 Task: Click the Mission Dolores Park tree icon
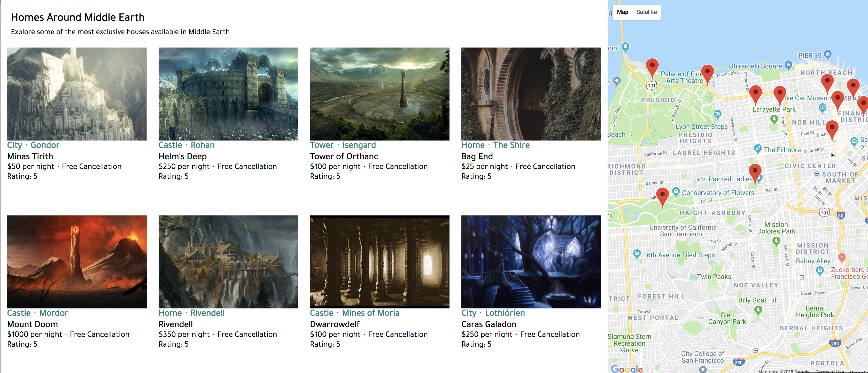[x=776, y=241]
